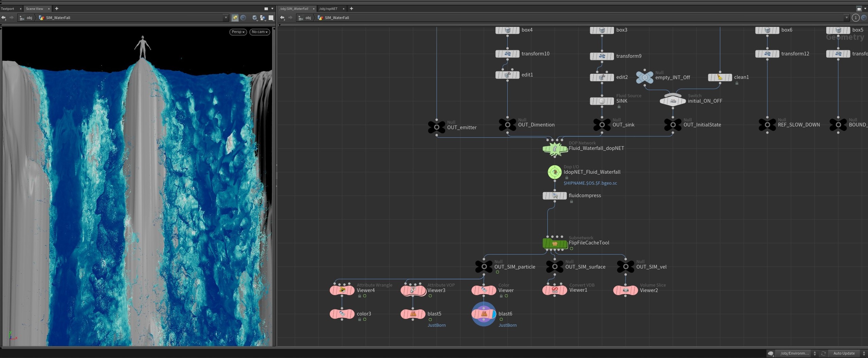
Task: Select the OUT_emitter null node
Action: (437, 127)
